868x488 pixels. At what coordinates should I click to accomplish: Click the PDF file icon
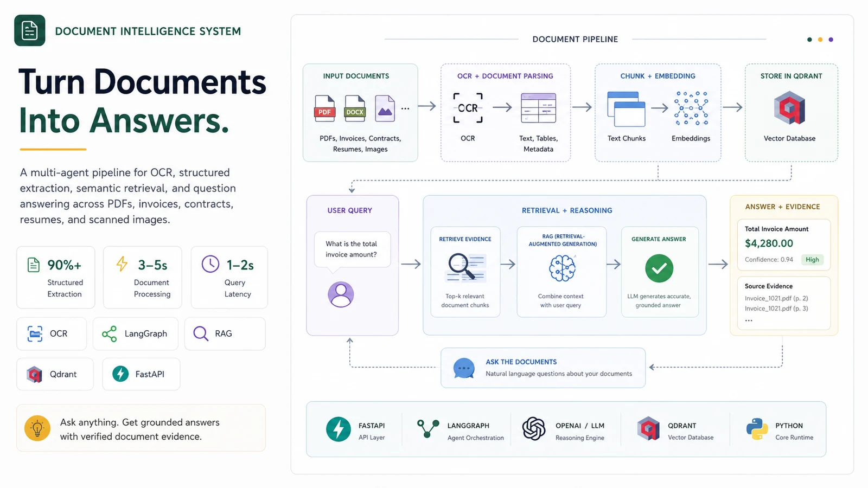pos(324,108)
